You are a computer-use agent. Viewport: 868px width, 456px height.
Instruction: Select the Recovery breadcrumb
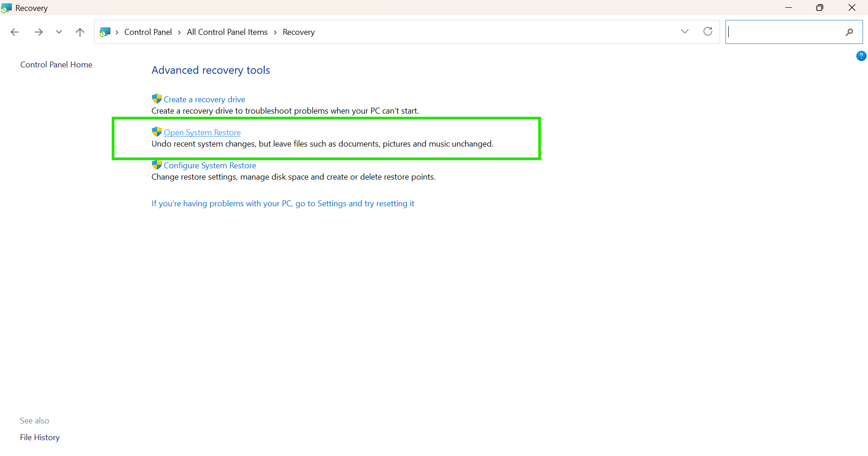299,32
